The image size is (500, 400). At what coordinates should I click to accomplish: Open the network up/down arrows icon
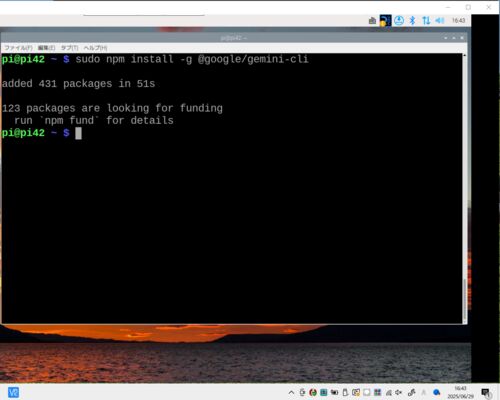pyautogui.click(x=426, y=21)
